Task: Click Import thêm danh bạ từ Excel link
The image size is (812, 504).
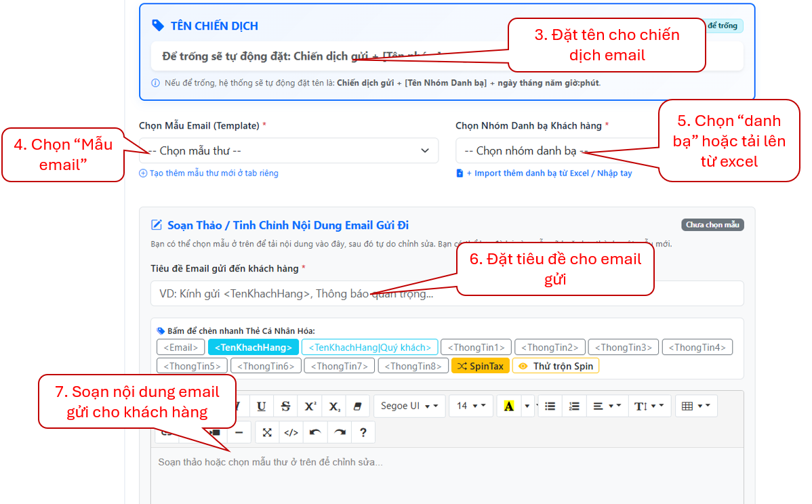Action: (x=549, y=173)
